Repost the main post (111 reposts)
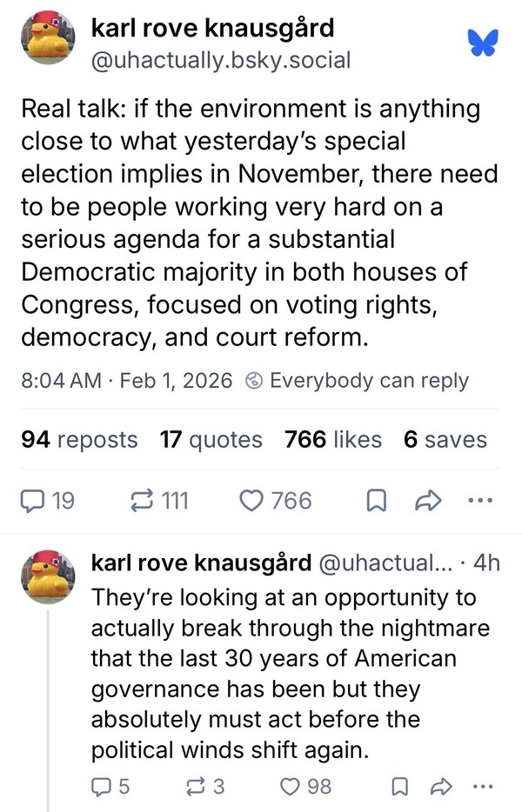This screenshot has width=522, height=812. [139, 501]
